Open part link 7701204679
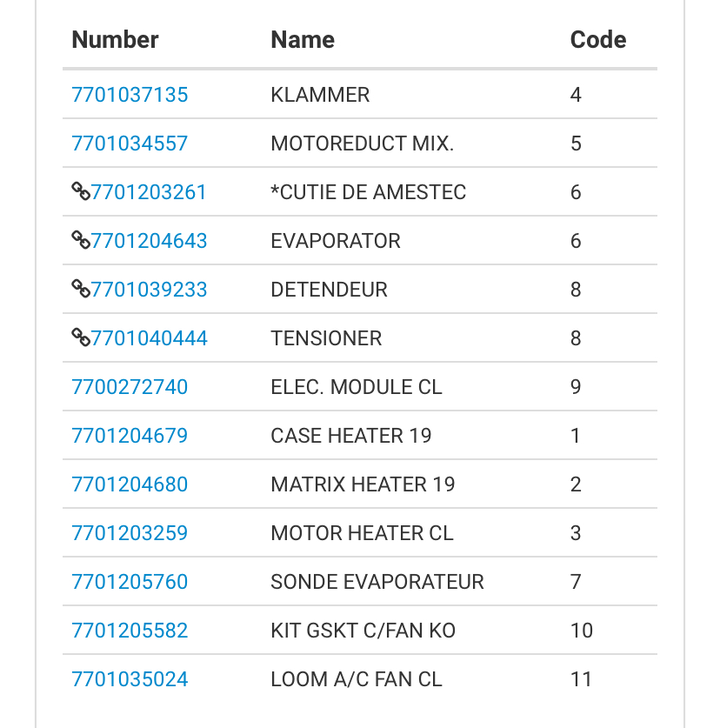Image resolution: width=720 pixels, height=728 pixels. point(130,436)
